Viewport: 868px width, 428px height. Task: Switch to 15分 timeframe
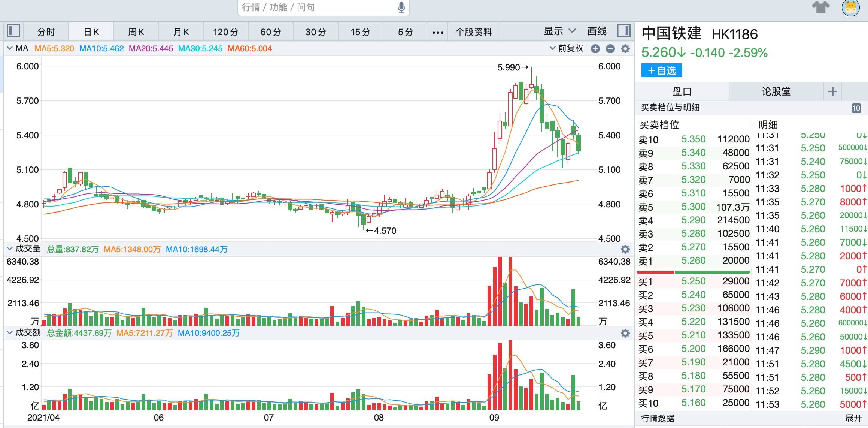click(360, 32)
